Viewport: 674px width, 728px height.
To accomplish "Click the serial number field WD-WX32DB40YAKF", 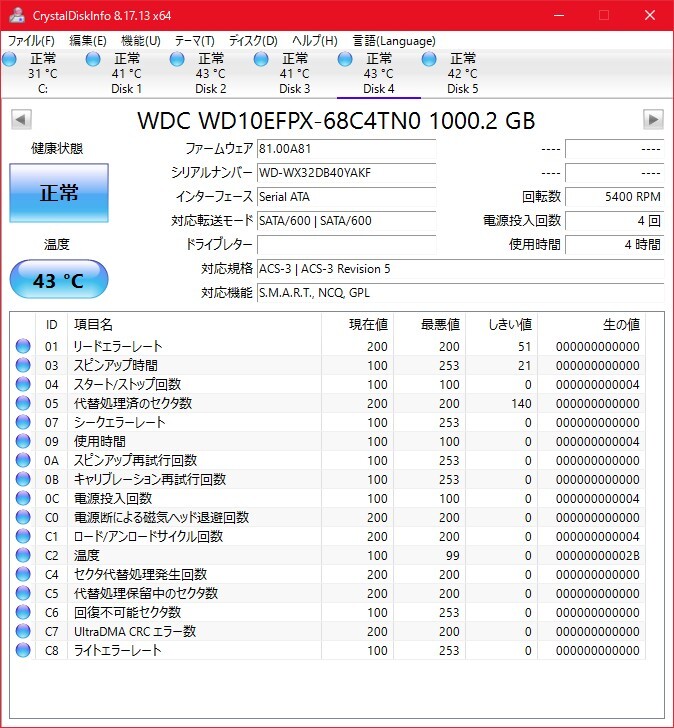I will click(346, 173).
